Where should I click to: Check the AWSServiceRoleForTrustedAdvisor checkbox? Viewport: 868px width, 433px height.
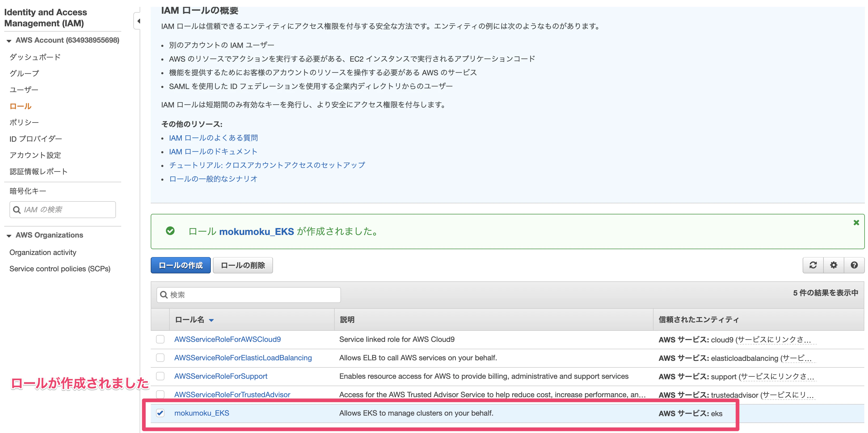point(160,394)
